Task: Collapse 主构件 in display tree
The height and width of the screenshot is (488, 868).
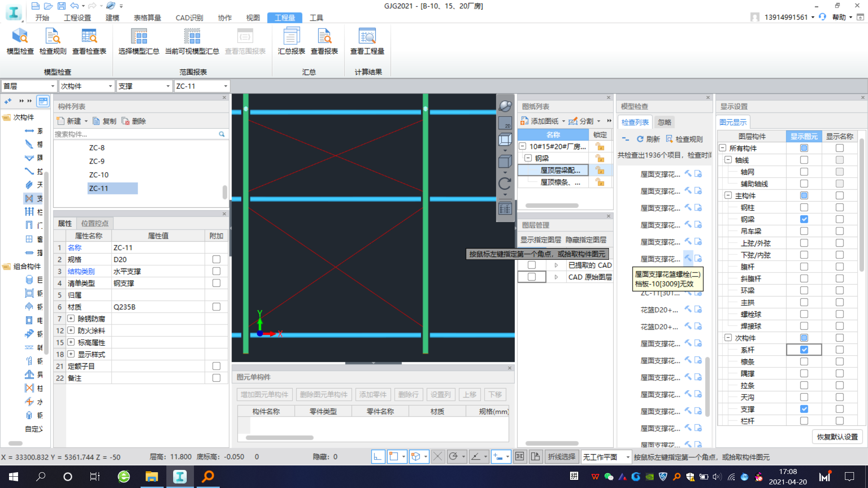Action: point(728,195)
